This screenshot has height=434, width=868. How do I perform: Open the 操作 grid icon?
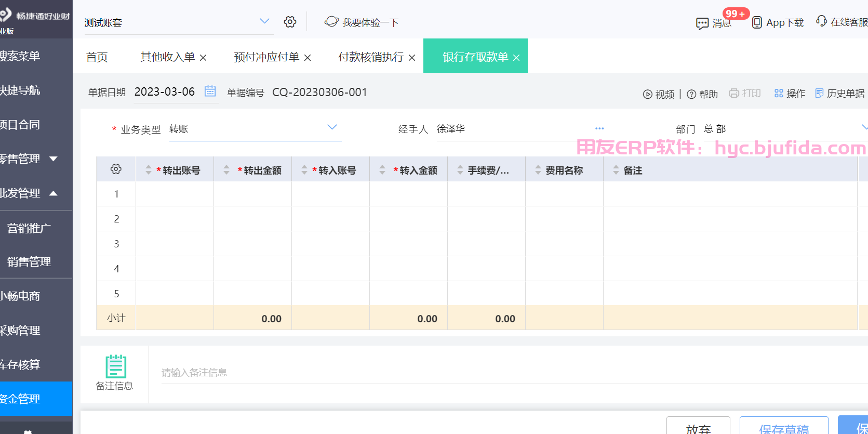pos(779,93)
